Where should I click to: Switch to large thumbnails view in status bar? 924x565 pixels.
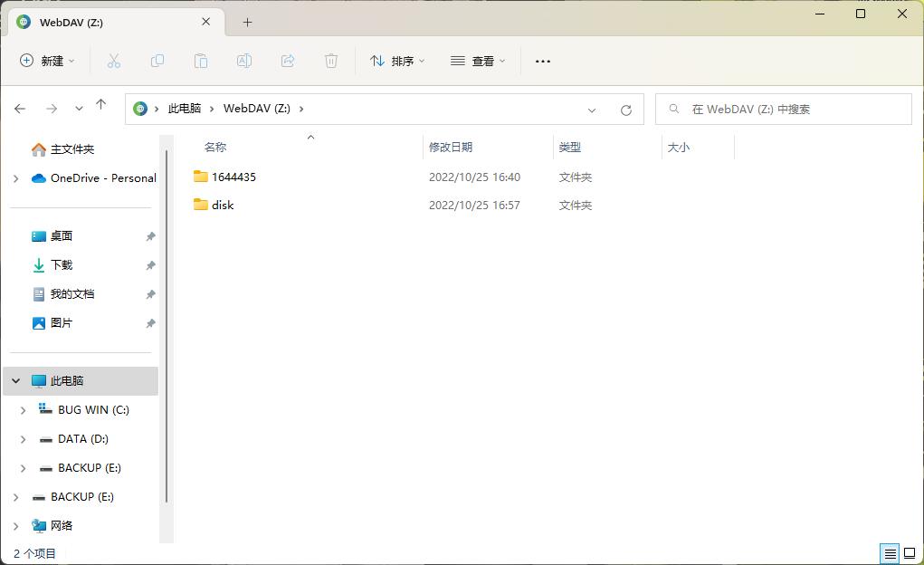908,552
